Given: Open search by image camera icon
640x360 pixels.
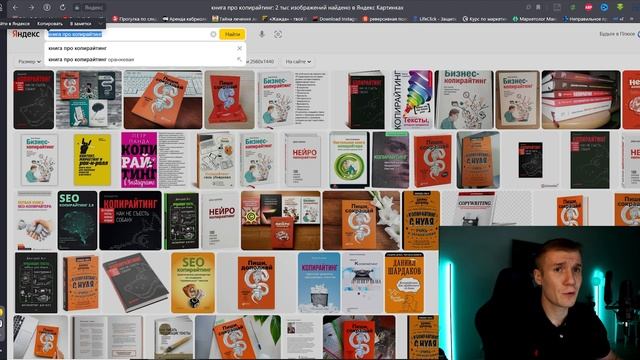Looking at the screenshot, I should coord(278,34).
